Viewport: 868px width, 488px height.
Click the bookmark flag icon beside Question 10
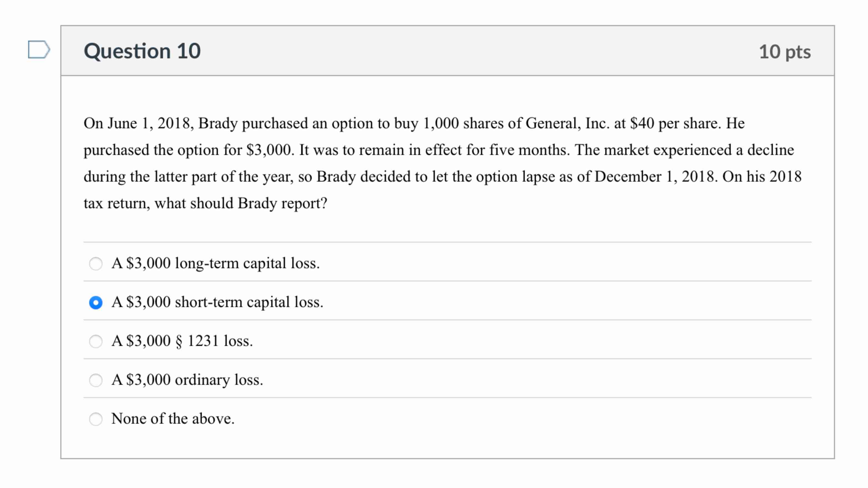click(x=39, y=50)
